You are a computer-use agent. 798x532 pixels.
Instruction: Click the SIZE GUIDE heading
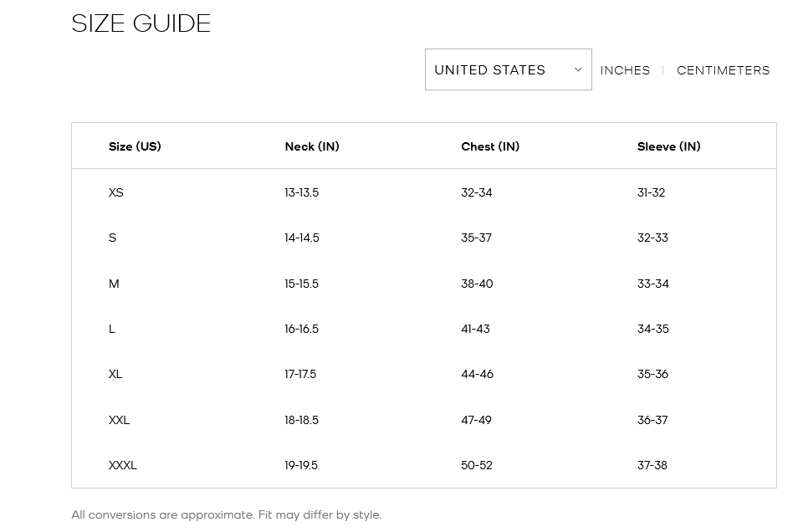[x=141, y=23]
